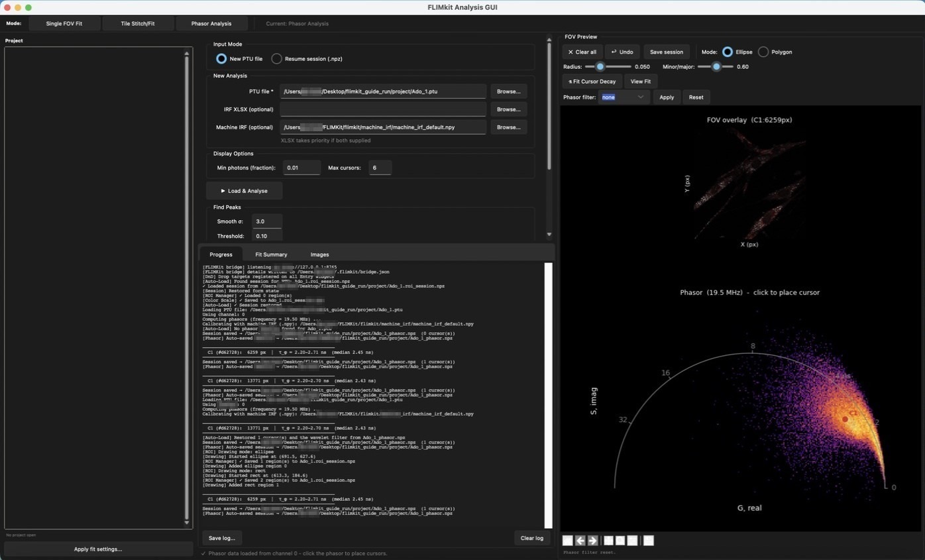Click the Save figure icon in plot toolbar
Image resolution: width=925 pixels, height=560 pixels.
coord(649,541)
